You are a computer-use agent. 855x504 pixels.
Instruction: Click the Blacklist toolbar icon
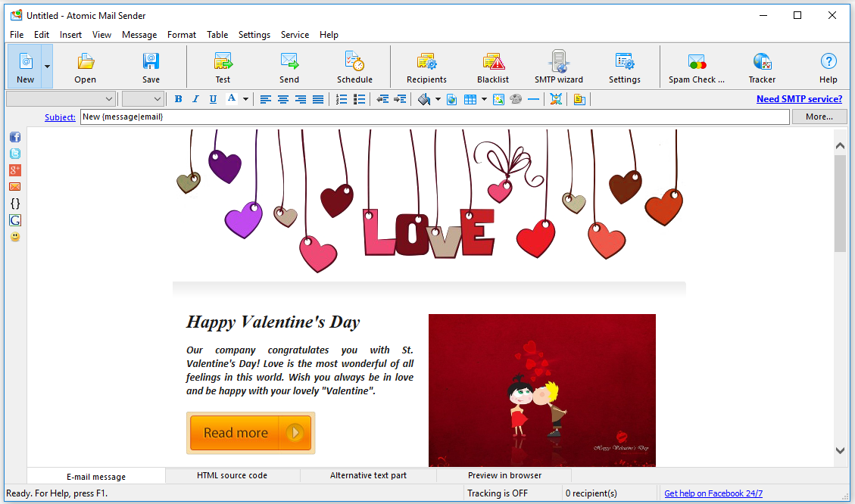[493, 67]
